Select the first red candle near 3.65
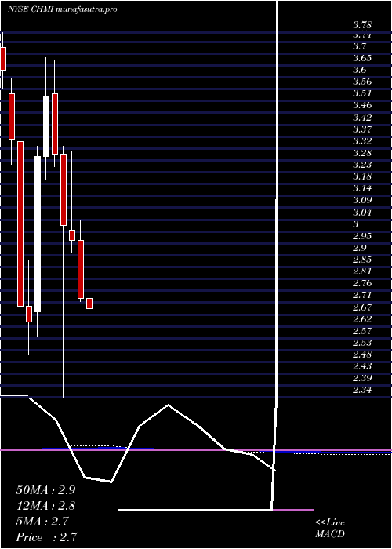Screen dimensions: 392x549 tap(3, 59)
